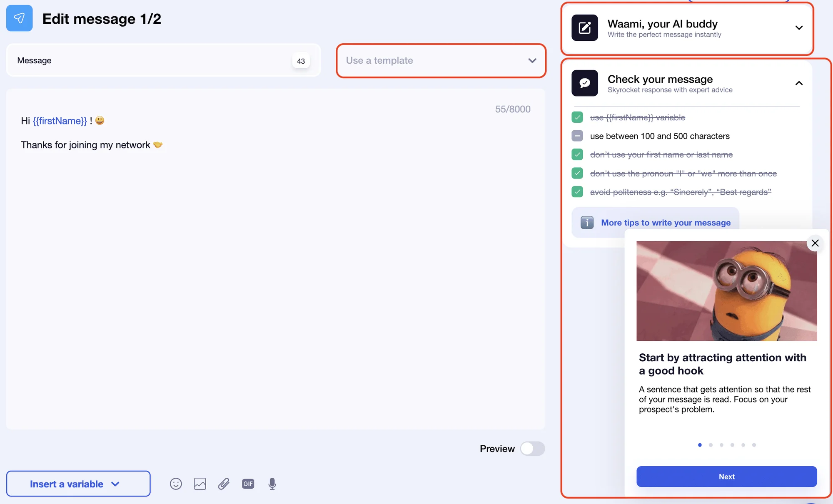This screenshot has width=833, height=504.
Task: Click the 55/8000 character counter
Action: [x=513, y=109]
